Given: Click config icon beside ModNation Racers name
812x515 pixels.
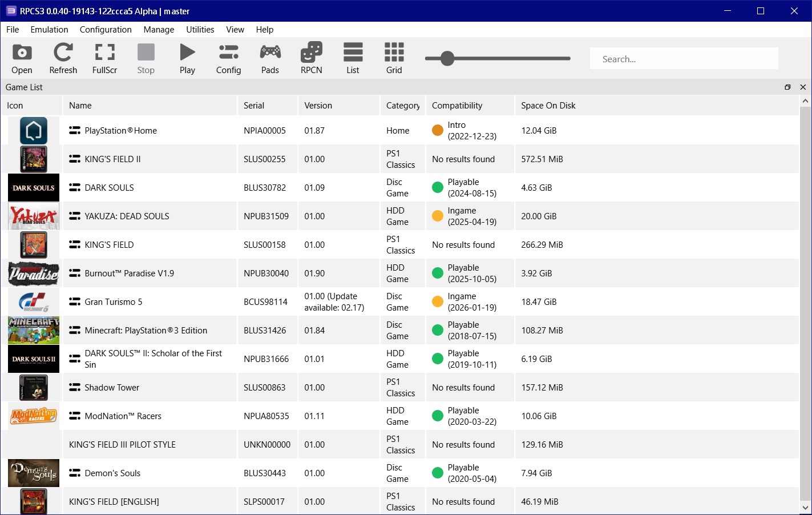Looking at the screenshot, I should (75, 416).
